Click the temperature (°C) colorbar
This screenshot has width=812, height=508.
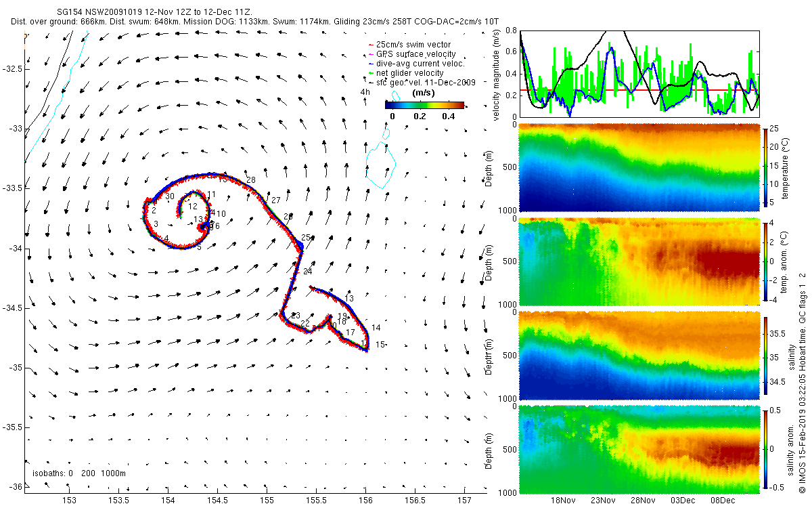coord(767,168)
